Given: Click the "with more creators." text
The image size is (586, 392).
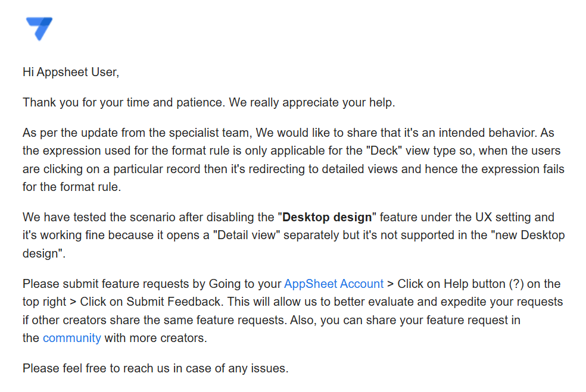Looking at the screenshot, I should click(x=155, y=338).
